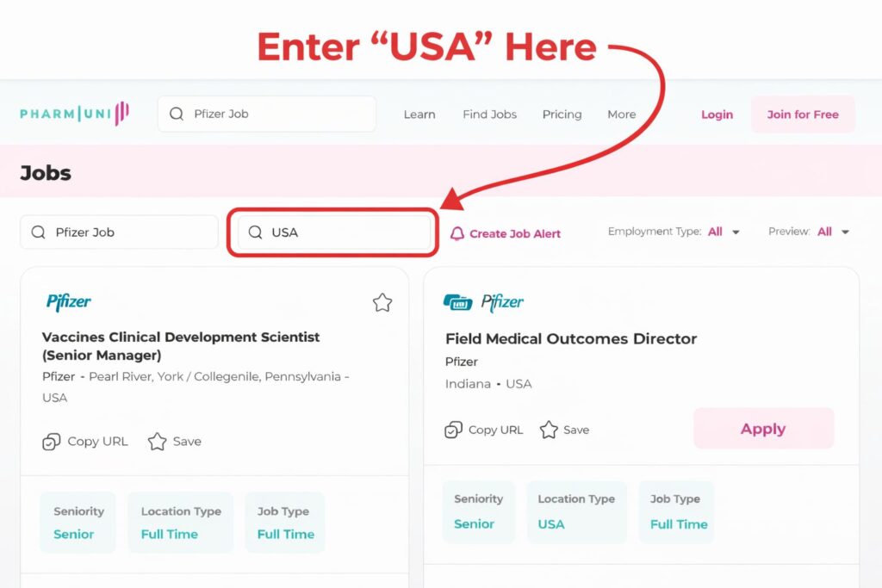
Task: Click the Apply button for the Field Medical Outcomes Director job
Action: (x=763, y=429)
